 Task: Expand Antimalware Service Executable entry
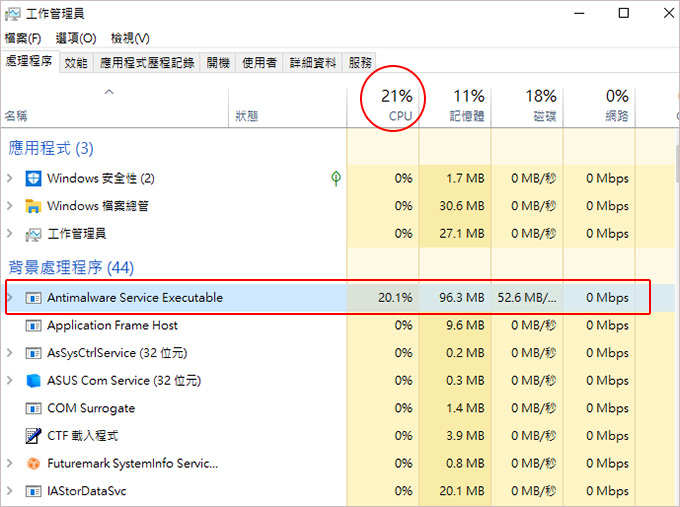coord(10,298)
